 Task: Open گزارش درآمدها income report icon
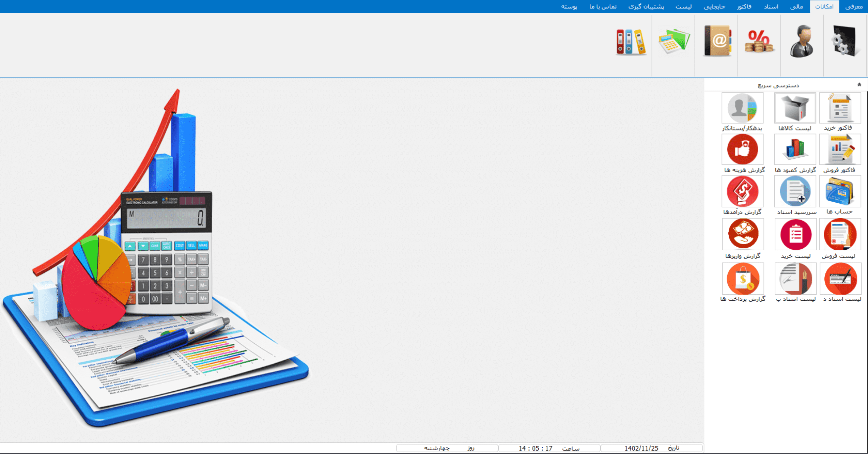point(743,192)
